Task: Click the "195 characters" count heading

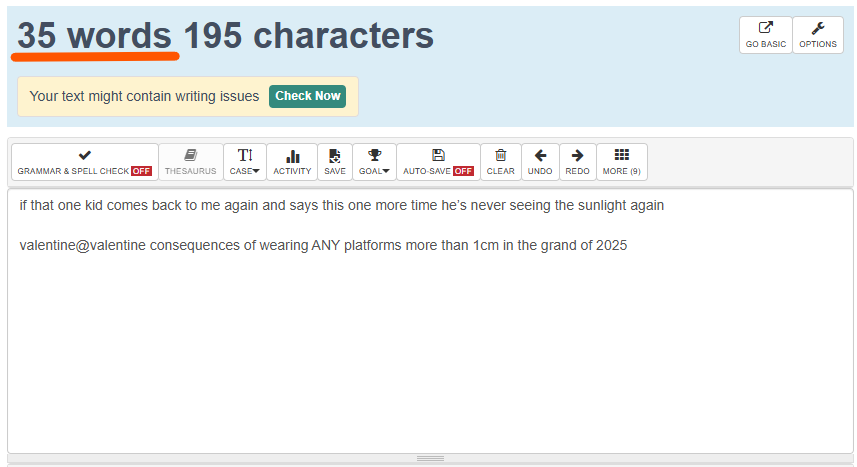Action: 308,36
